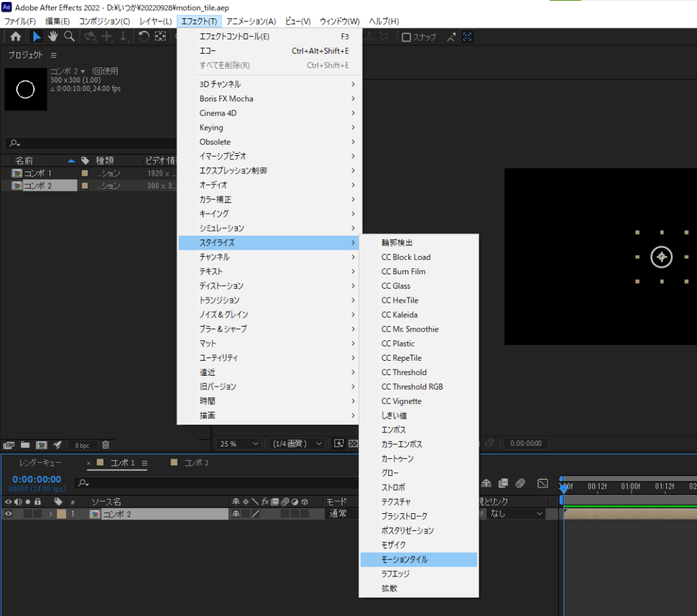Open the コンポ 1 timeline tab menu icon

coord(144,463)
